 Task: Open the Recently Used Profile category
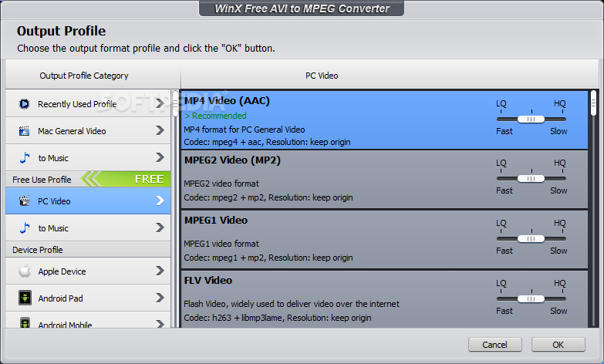88,103
